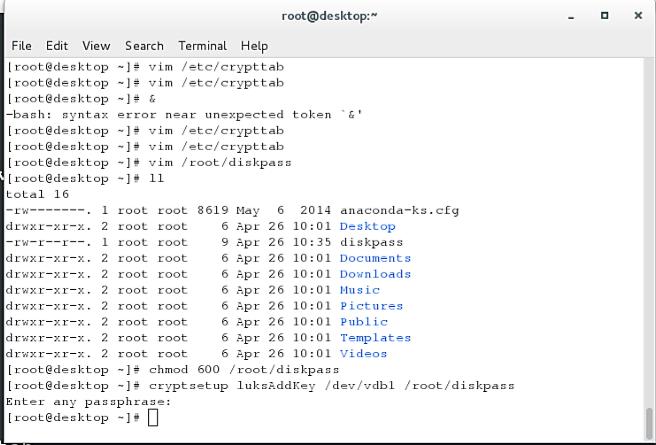Close the terminal window
This screenshot has width=656, height=445.
[x=638, y=16]
